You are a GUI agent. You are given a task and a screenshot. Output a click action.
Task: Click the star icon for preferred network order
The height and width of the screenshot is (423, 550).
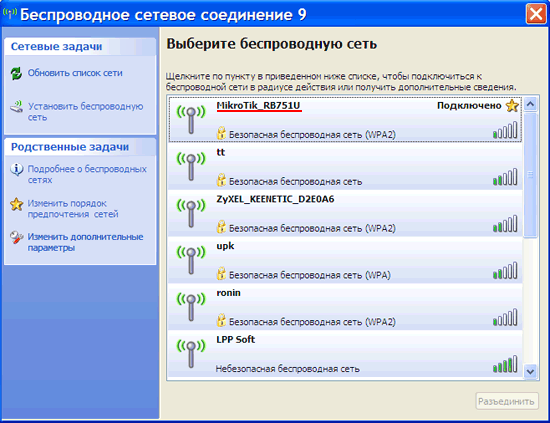point(16,204)
